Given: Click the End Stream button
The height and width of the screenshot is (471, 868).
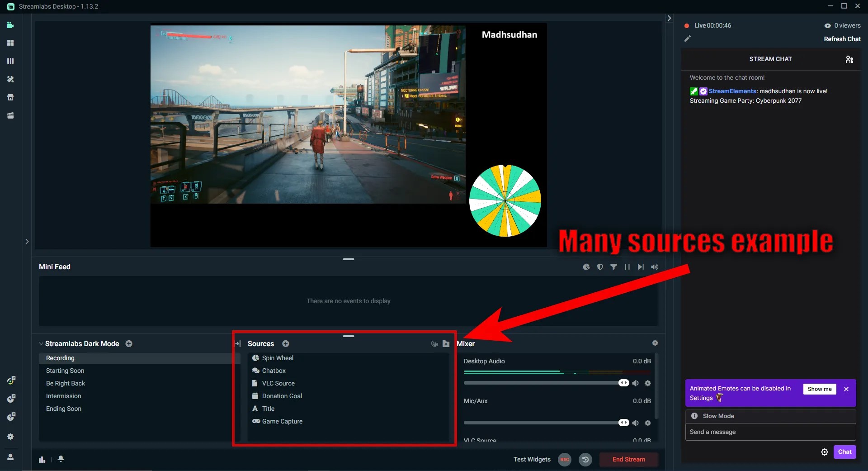Looking at the screenshot, I should tap(629, 459).
